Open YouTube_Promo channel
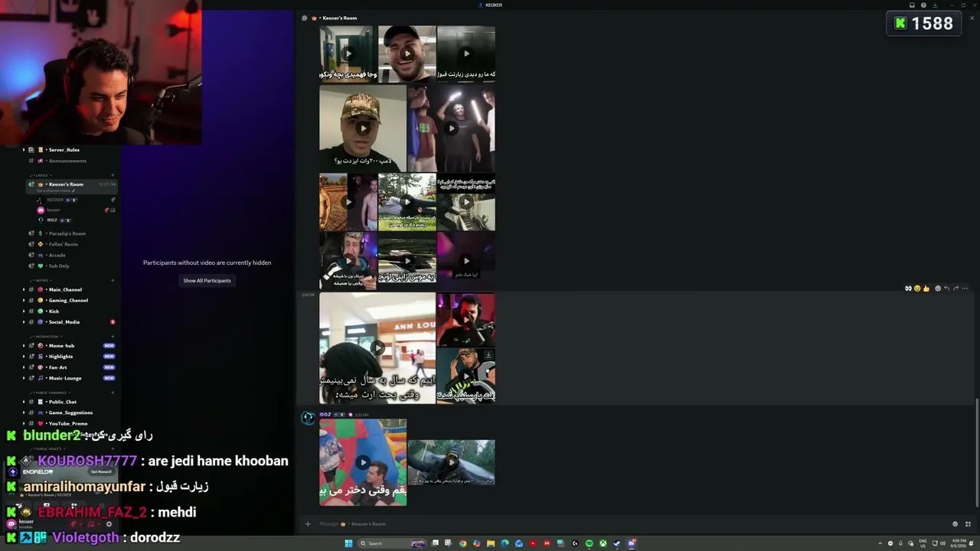Screen dimensions: 980x551 [x=68, y=423]
